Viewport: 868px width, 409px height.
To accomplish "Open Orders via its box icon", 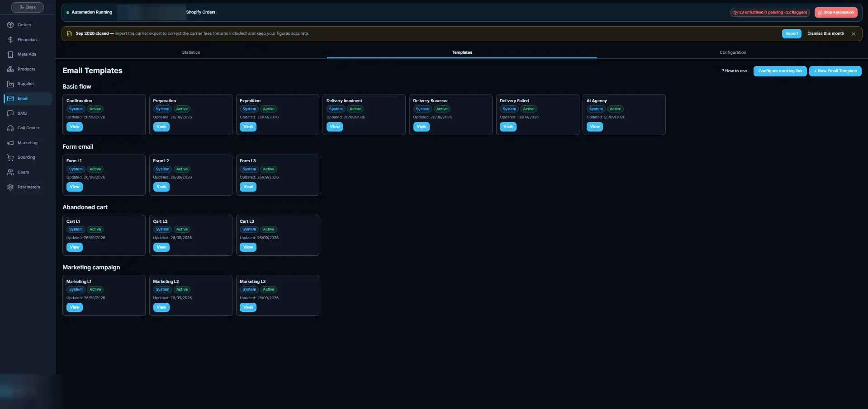I will click(x=10, y=25).
